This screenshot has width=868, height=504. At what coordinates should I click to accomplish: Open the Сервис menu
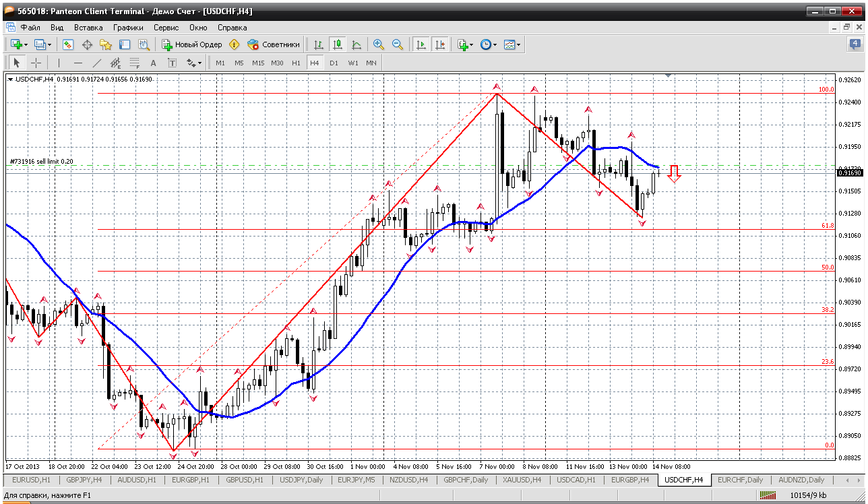coord(166,28)
